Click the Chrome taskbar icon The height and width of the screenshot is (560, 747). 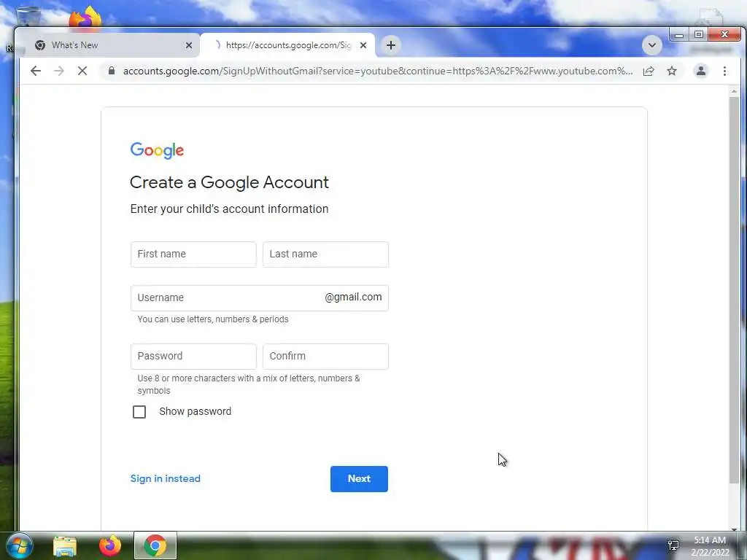coord(155,545)
